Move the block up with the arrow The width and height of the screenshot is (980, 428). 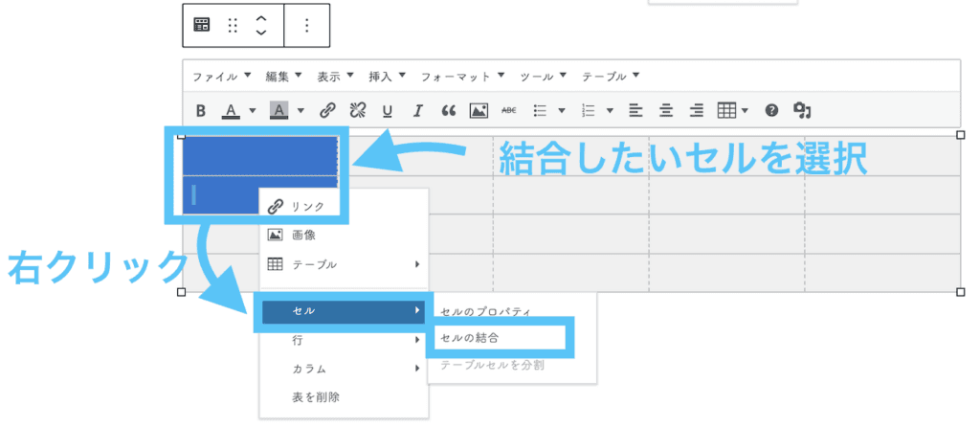point(261,18)
